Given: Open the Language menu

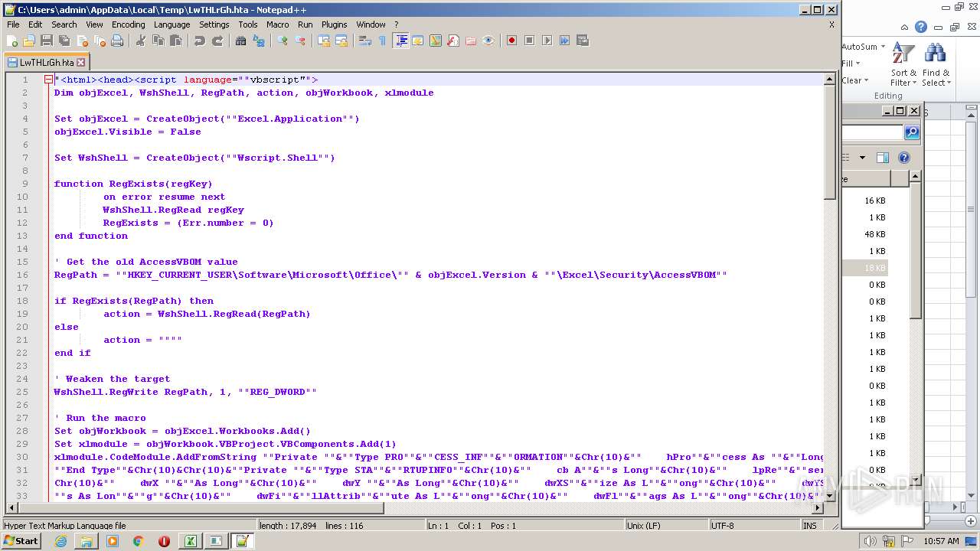Looking at the screenshot, I should (x=171, y=24).
